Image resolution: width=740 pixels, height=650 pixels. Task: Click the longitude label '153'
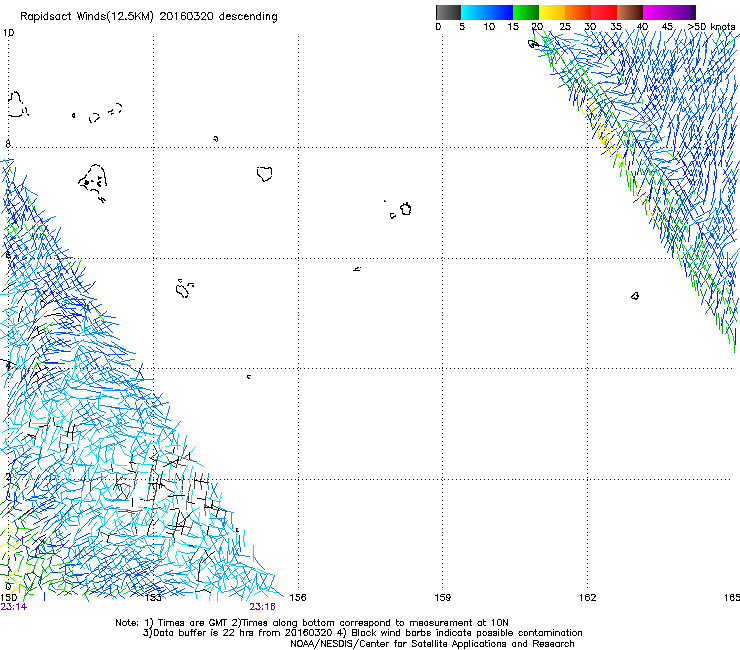point(153,597)
